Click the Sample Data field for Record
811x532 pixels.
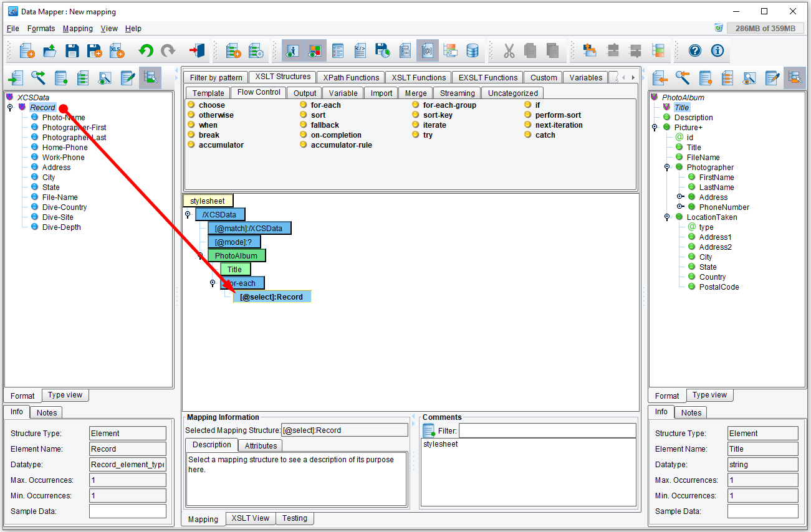(128, 511)
